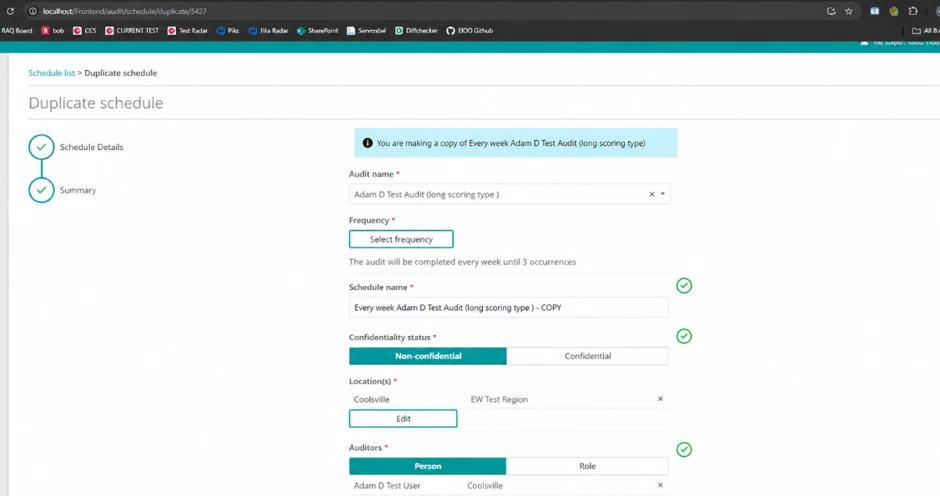
Task: Open the CES bookmark
Action: coord(85,31)
